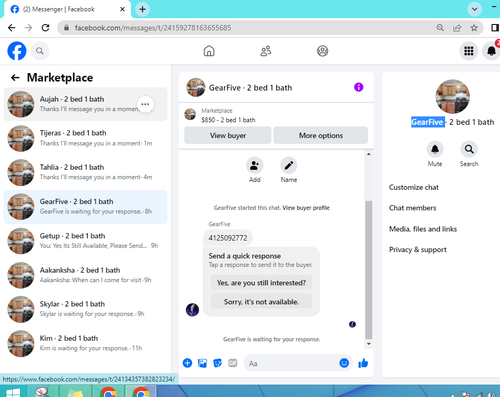Open the Tijeras 2 bed 1 bath chat
The height and width of the screenshot is (397, 500).
click(x=85, y=138)
